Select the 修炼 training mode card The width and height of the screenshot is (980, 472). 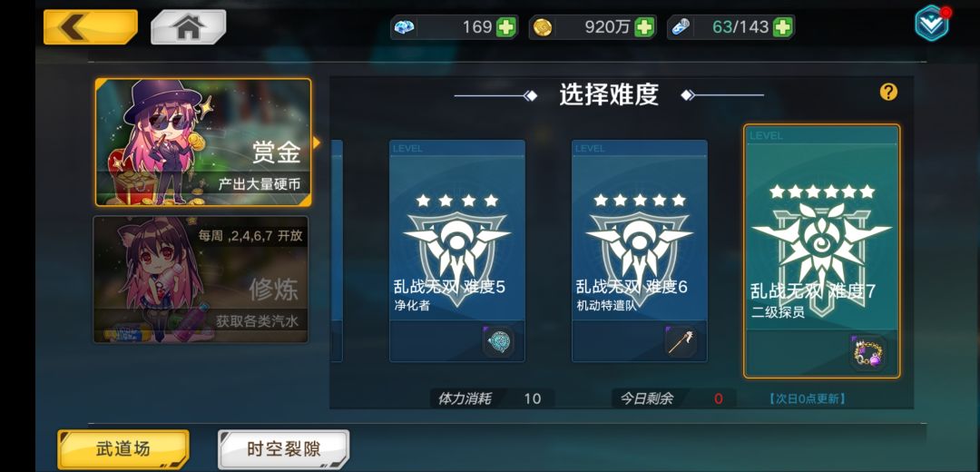(x=201, y=280)
